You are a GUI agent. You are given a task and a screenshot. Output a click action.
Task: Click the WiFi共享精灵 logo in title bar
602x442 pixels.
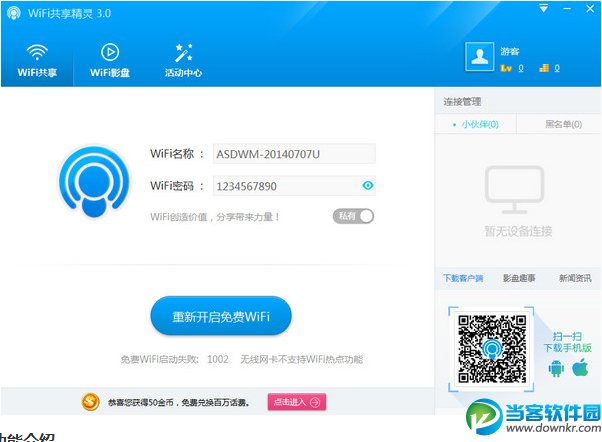click(14, 13)
